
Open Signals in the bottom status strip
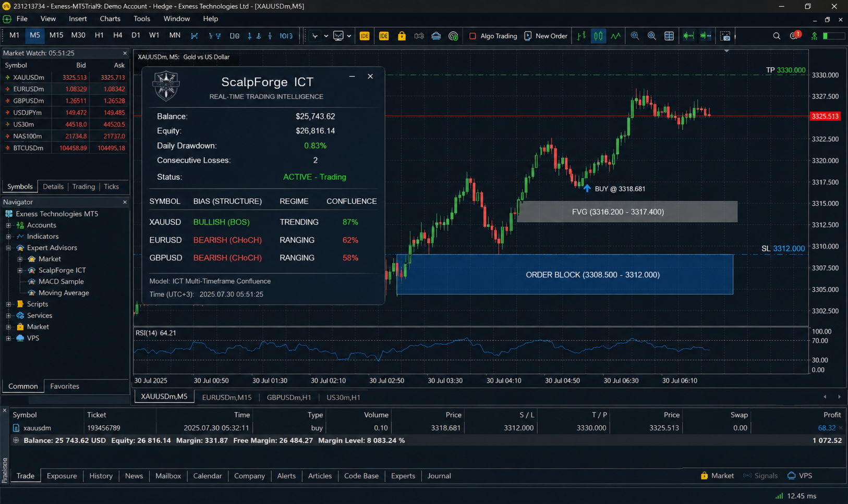point(760,476)
